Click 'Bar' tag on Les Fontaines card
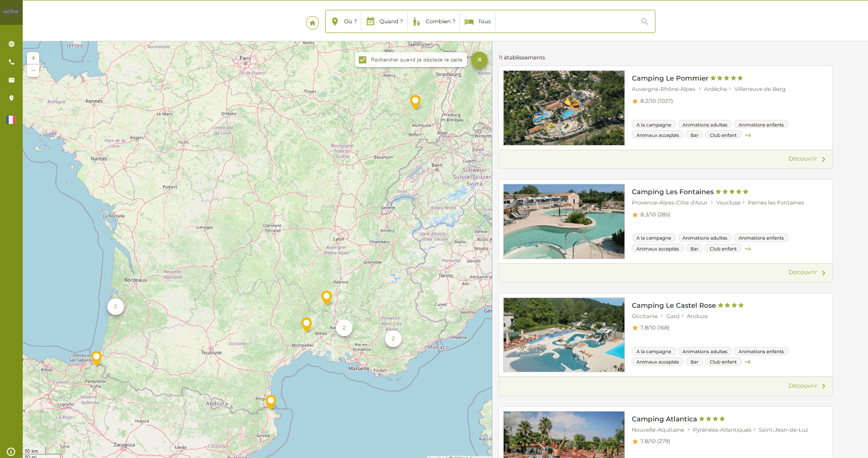 (x=694, y=248)
